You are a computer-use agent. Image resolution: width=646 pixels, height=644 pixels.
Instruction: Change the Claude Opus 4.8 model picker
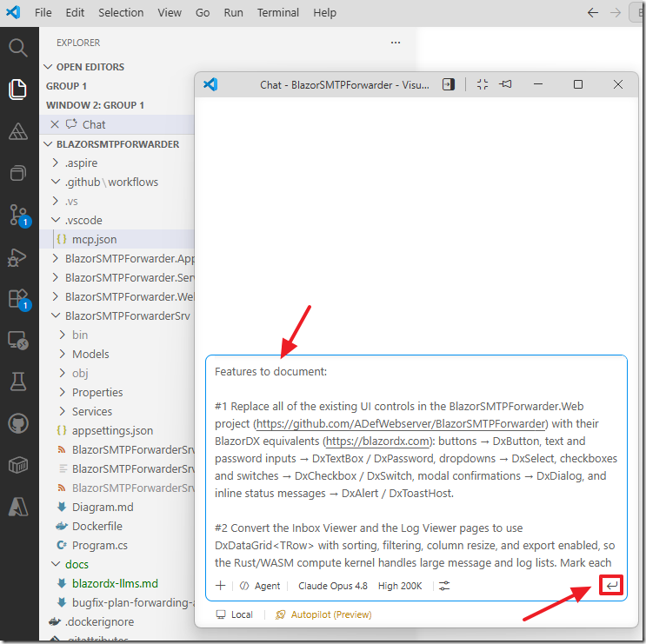(332, 586)
